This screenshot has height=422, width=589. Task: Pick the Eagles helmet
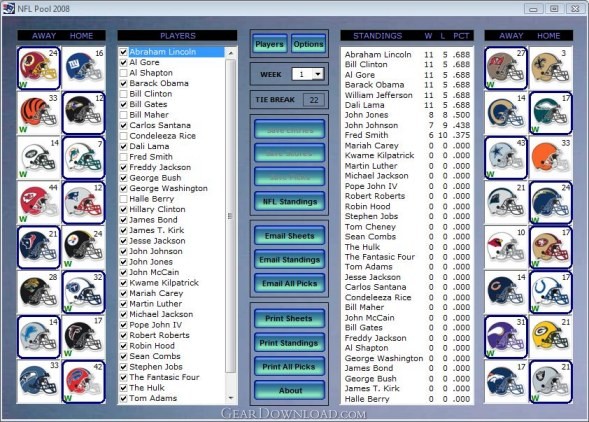click(x=550, y=113)
